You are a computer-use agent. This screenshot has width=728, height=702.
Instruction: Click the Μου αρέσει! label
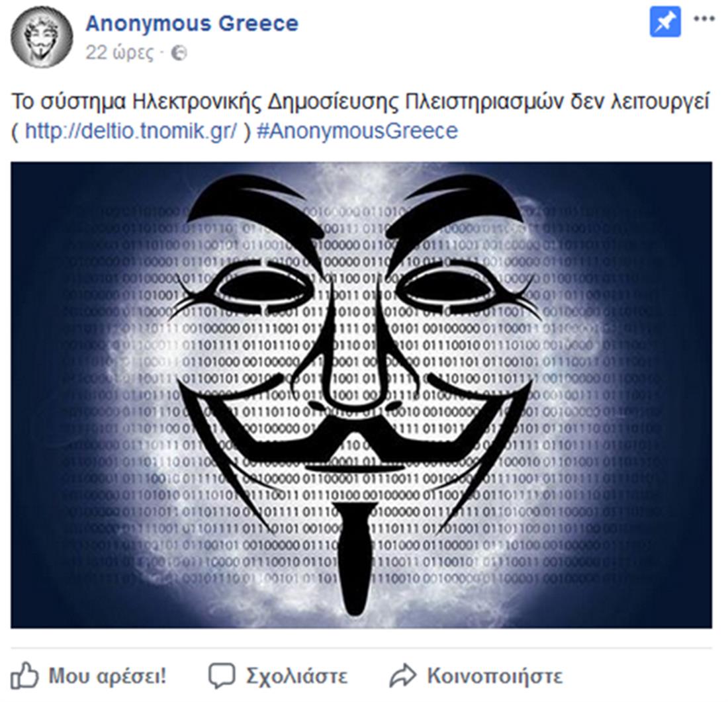[x=107, y=676]
